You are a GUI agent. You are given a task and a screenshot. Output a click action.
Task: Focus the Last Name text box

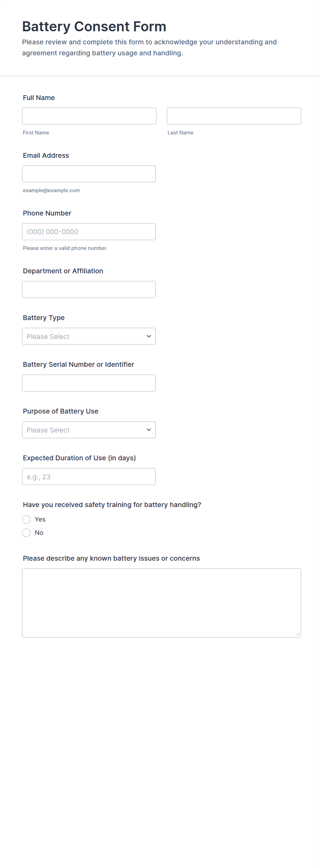coord(234,116)
